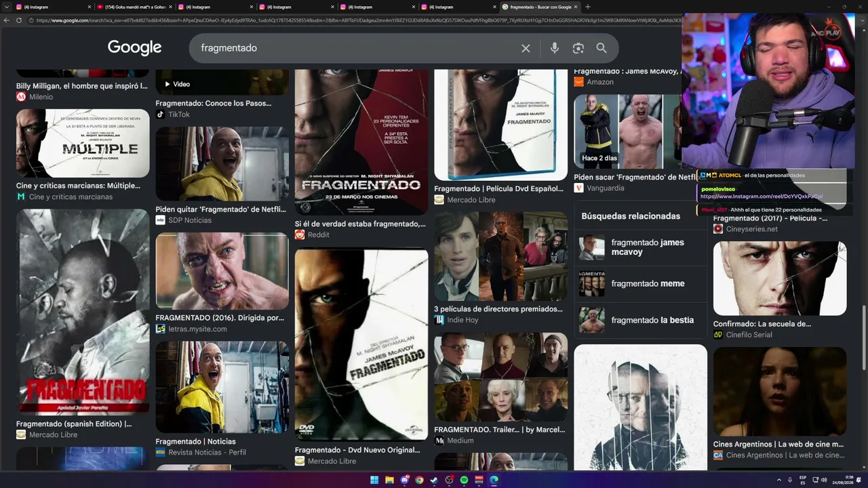
Task: Show hidden system tray icons
Action: point(779,480)
